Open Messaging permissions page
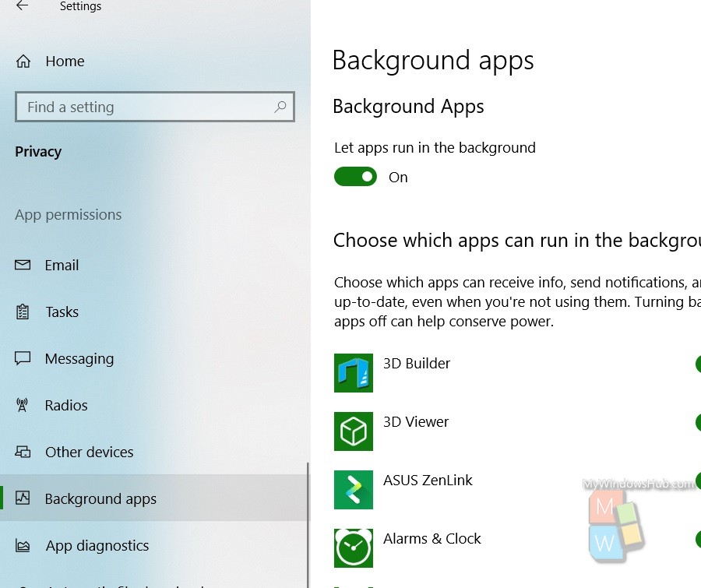The height and width of the screenshot is (588, 701). pos(79,358)
